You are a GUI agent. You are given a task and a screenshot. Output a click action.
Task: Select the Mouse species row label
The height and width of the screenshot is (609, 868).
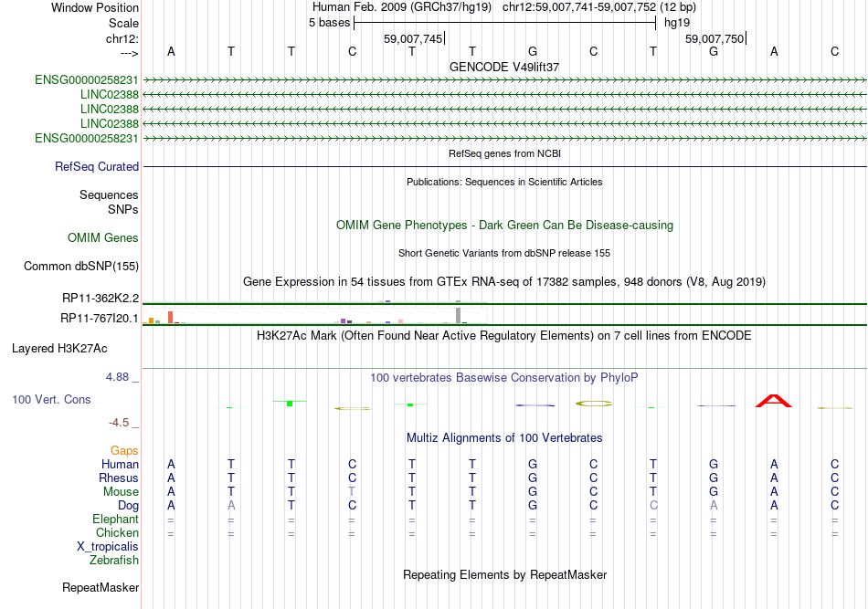coord(121,492)
